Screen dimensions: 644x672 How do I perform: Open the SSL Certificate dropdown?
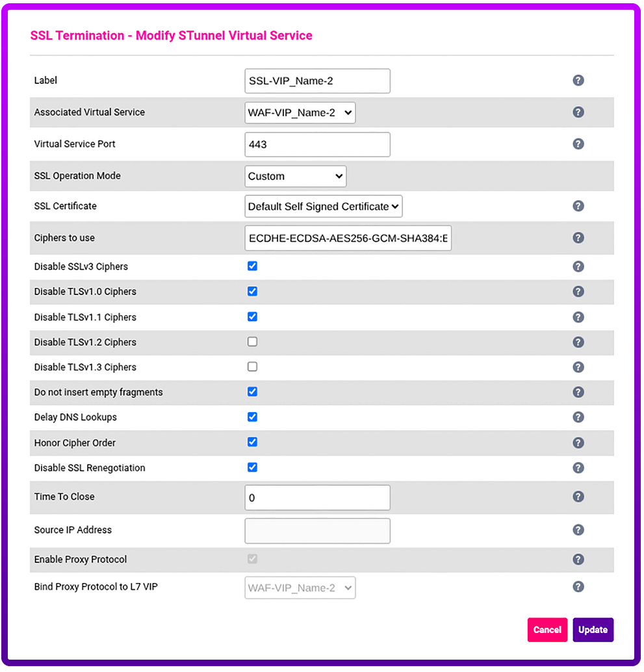323,207
